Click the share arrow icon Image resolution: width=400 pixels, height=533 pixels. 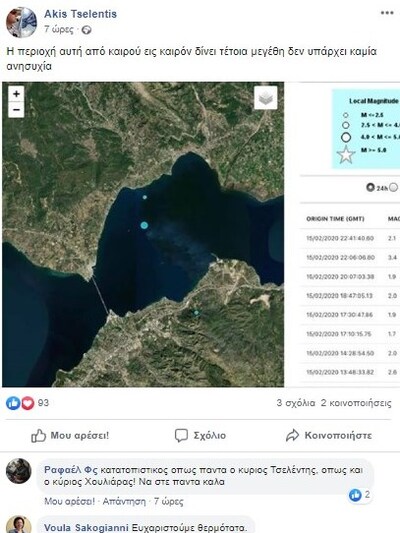tap(292, 435)
